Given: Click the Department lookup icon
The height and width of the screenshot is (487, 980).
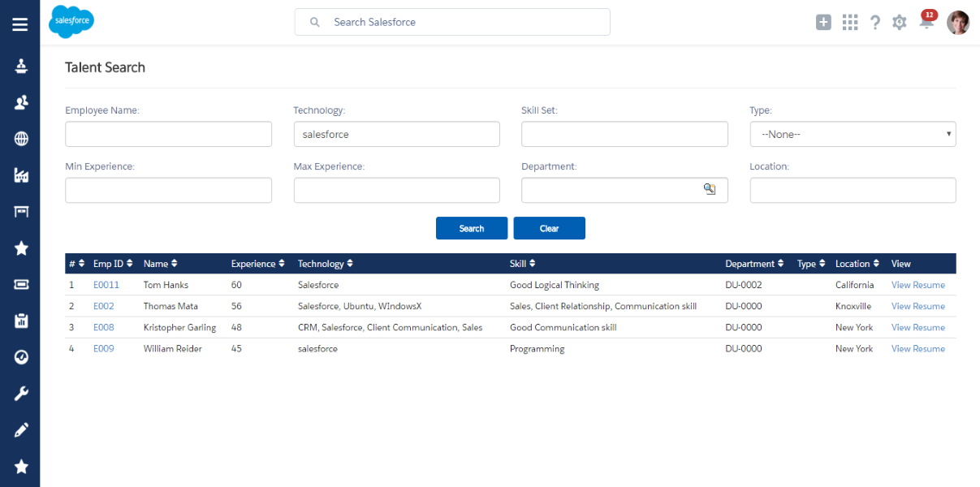Looking at the screenshot, I should [x=710, y=189].
